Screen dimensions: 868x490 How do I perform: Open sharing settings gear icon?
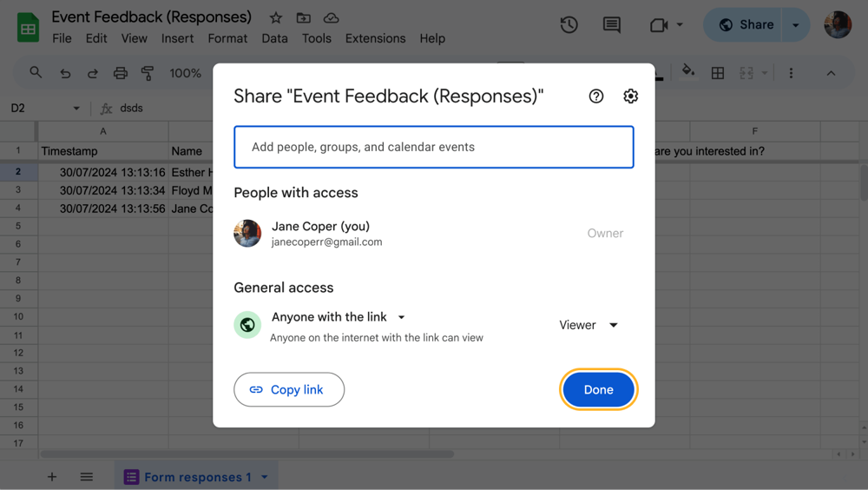[631, 96]
